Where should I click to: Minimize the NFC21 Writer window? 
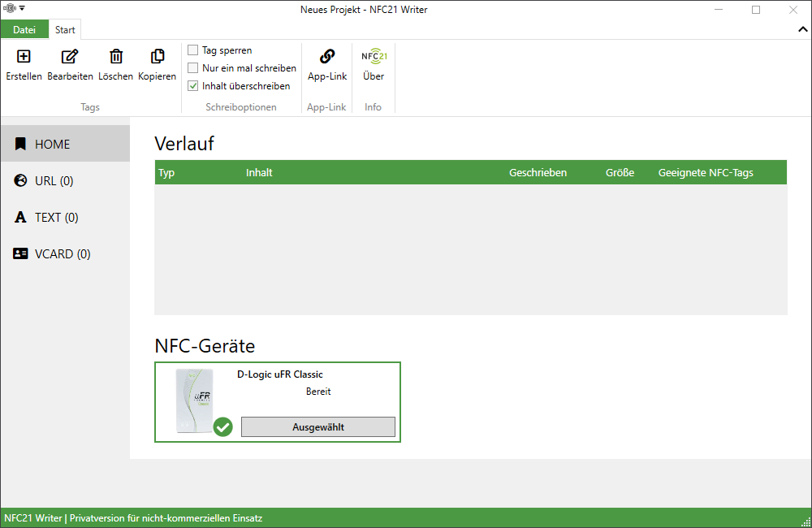tap(719, 10)
